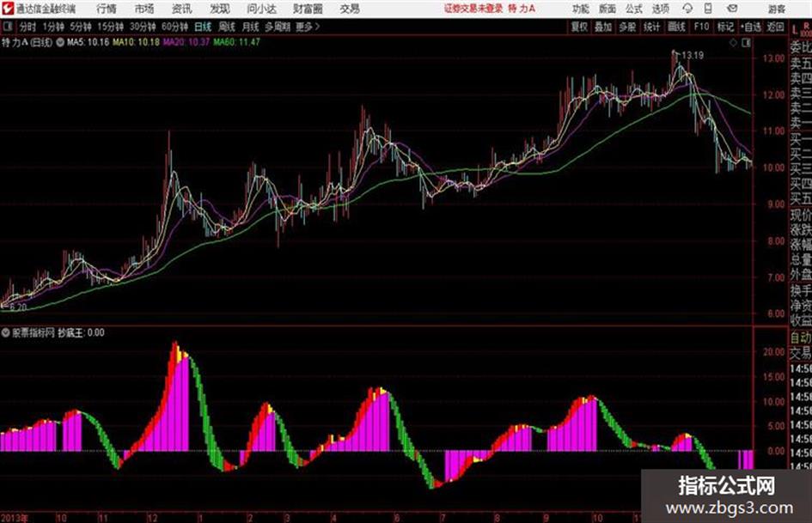
Task: Click the 特力A stock name in title bar
Action: pos(522,9)
